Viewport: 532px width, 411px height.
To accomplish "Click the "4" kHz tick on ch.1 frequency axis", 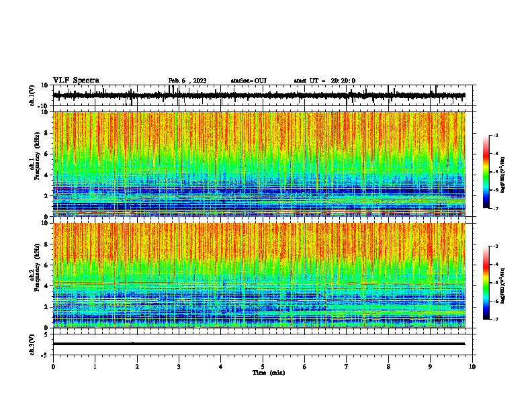I will point(46,175).
